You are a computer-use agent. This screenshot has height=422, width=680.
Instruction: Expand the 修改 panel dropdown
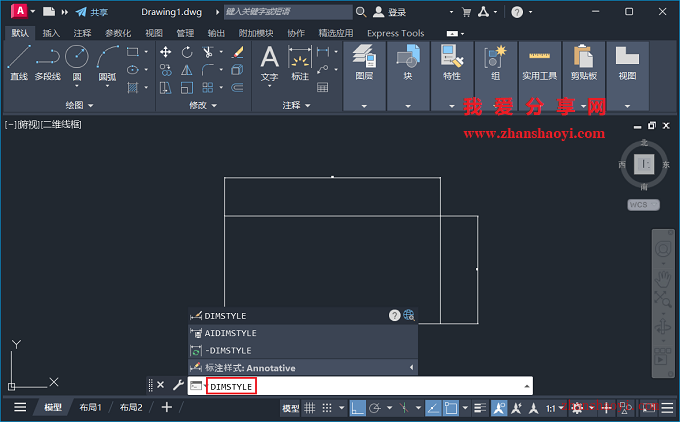click(x=214, y=105)
